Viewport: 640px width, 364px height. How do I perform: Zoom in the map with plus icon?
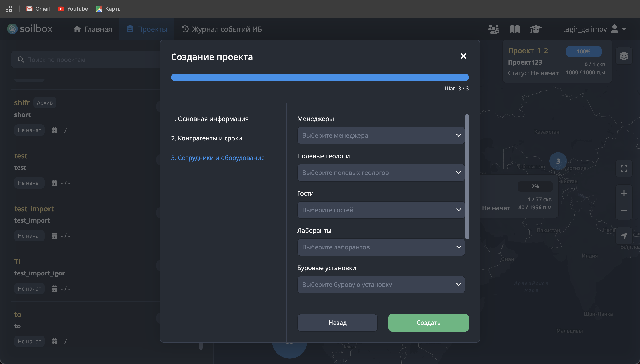tap(624, 193)
